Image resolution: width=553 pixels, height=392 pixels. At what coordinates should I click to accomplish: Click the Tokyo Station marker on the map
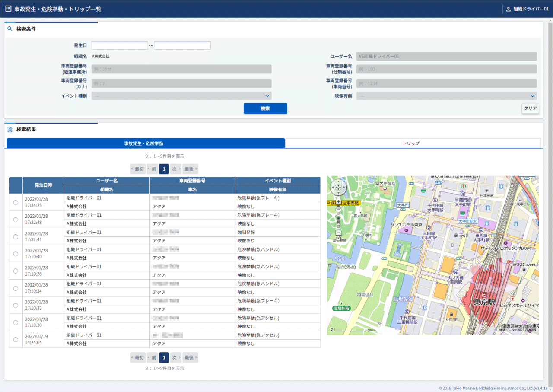(484, 295)
